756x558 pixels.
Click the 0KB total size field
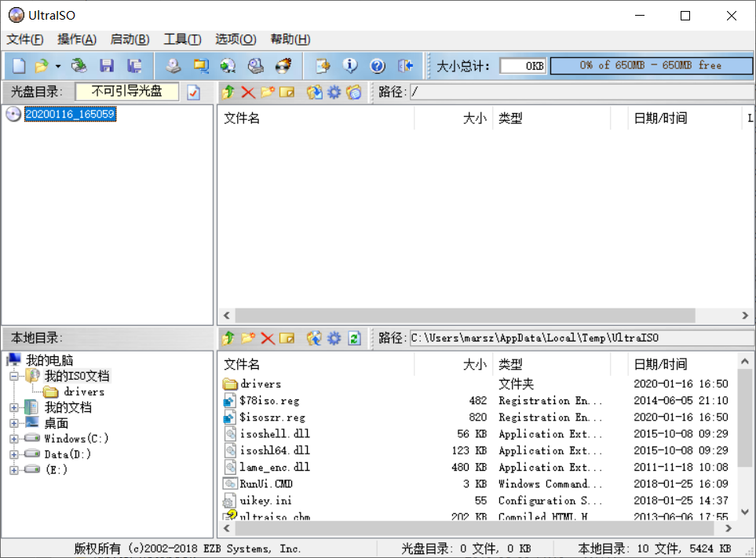(523, 66)
